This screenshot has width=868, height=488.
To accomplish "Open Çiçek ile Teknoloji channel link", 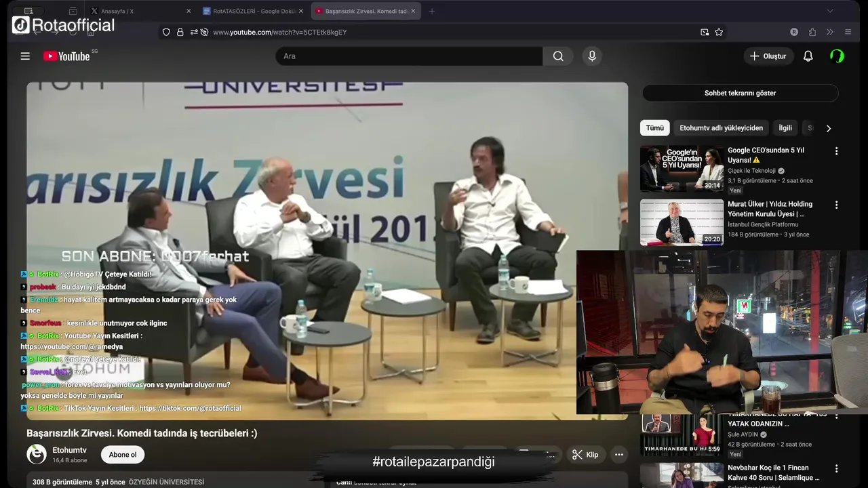I will click(751, 171).
